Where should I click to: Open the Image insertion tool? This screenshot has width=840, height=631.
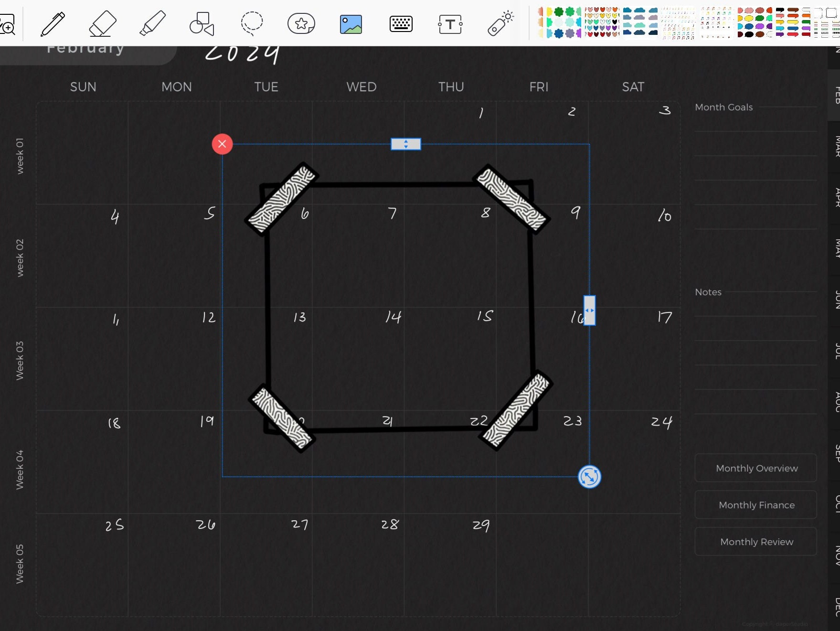[351, 24]
